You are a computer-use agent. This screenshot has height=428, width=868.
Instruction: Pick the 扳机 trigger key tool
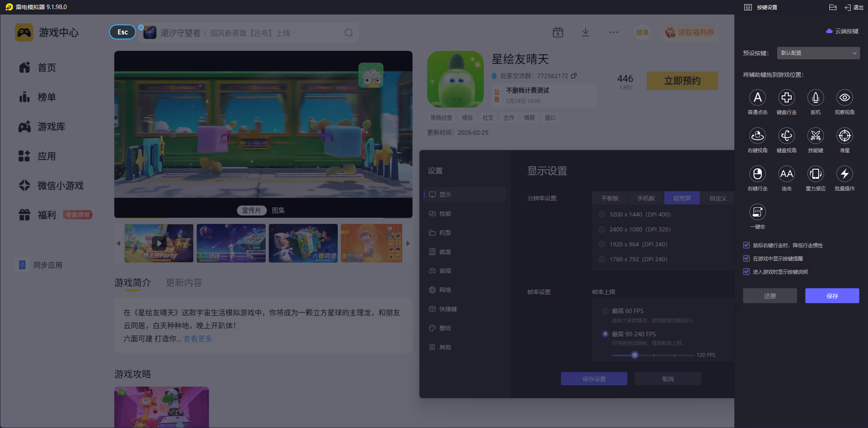815,98
